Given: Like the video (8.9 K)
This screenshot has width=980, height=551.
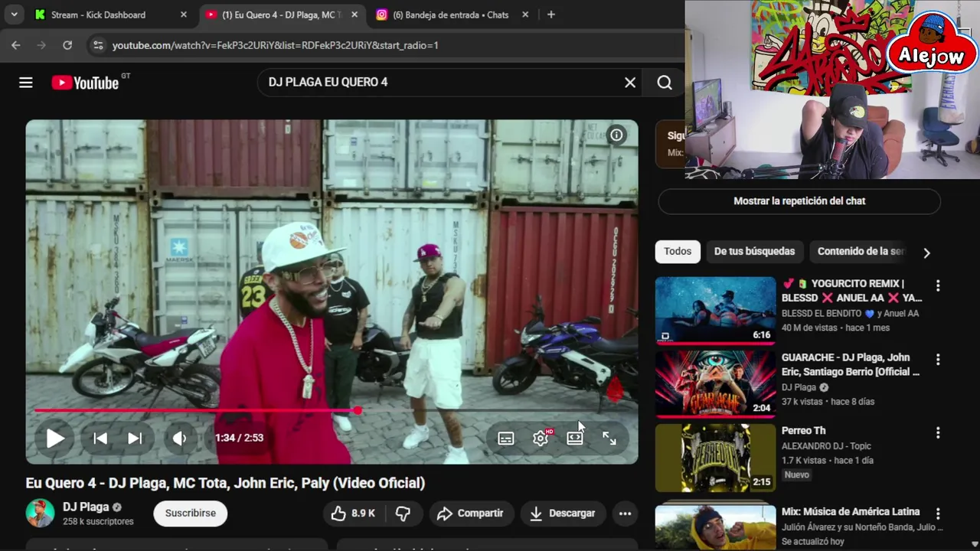Looking at the screenshot, I should point(353,514).
